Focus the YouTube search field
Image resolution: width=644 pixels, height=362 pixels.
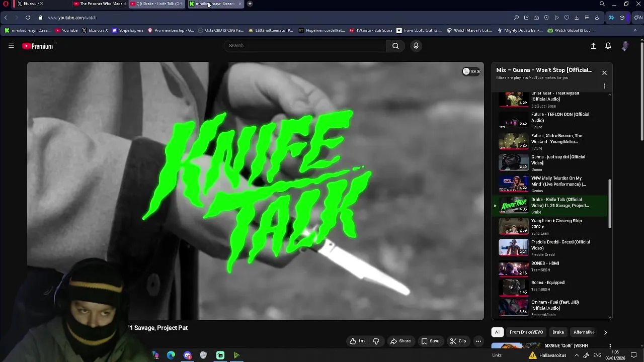305,46
